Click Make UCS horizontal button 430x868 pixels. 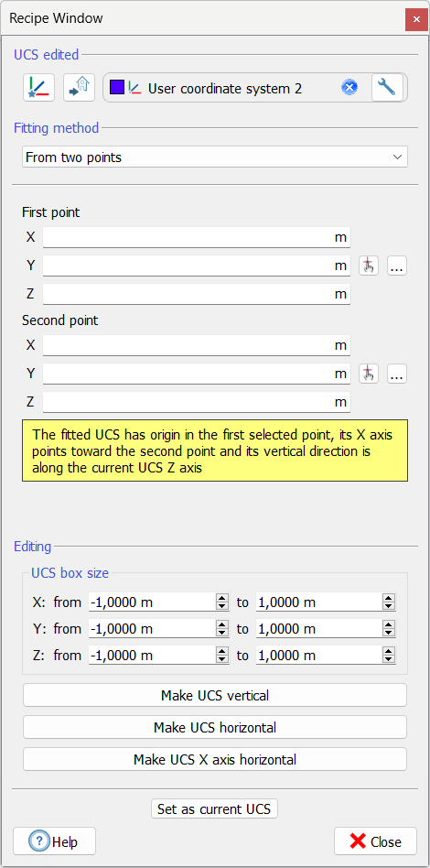tap(215, 727)
